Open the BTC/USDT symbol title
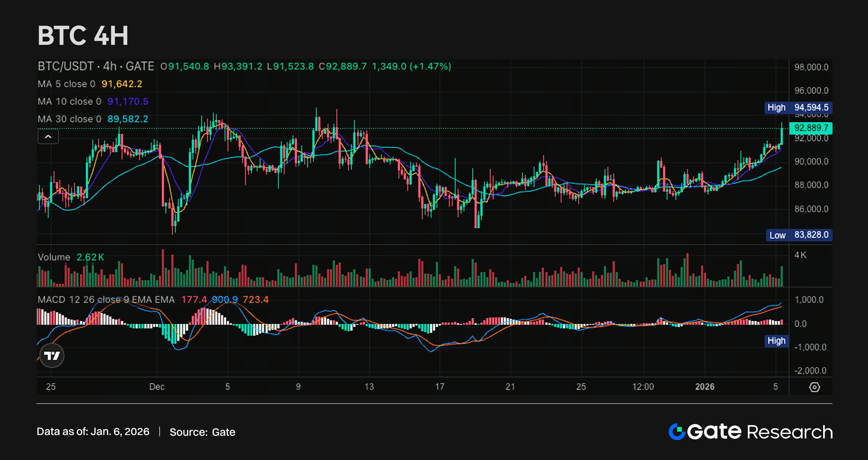The width and height of the screenshot is (868, 460). coord(65,67)
